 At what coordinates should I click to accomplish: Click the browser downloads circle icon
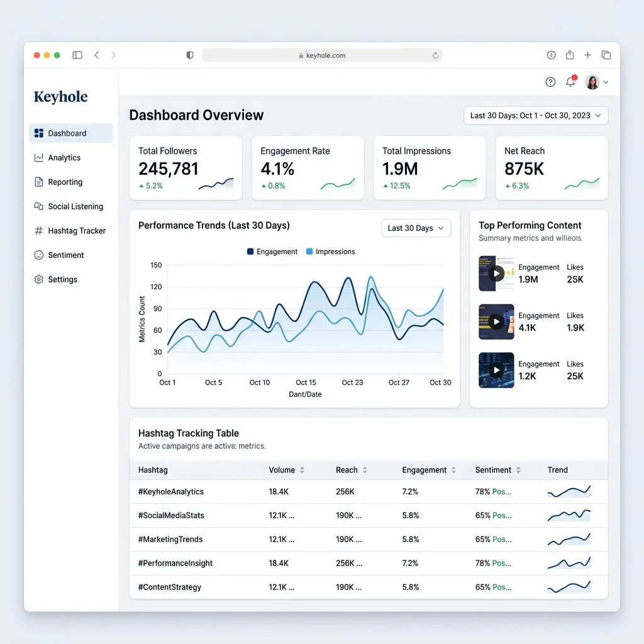[551, 55]
